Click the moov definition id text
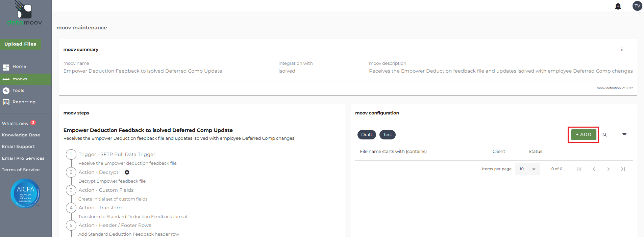This screenshot has height=237, width=644. click(x=615, y=88)
